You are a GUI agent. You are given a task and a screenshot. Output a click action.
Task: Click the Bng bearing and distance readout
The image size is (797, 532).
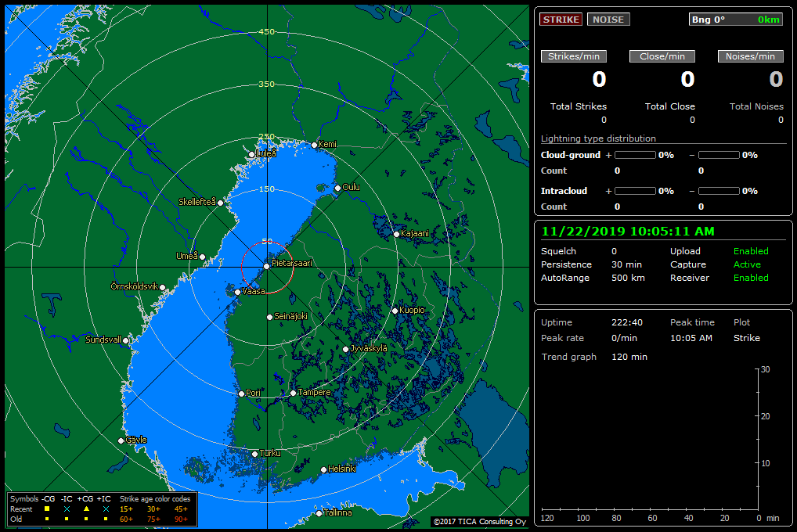735,20
